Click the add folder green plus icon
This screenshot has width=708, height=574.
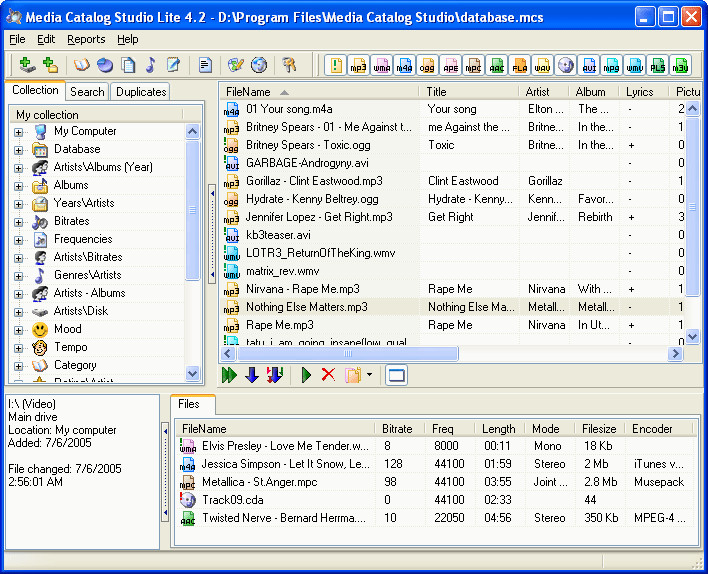coord(50,65)
